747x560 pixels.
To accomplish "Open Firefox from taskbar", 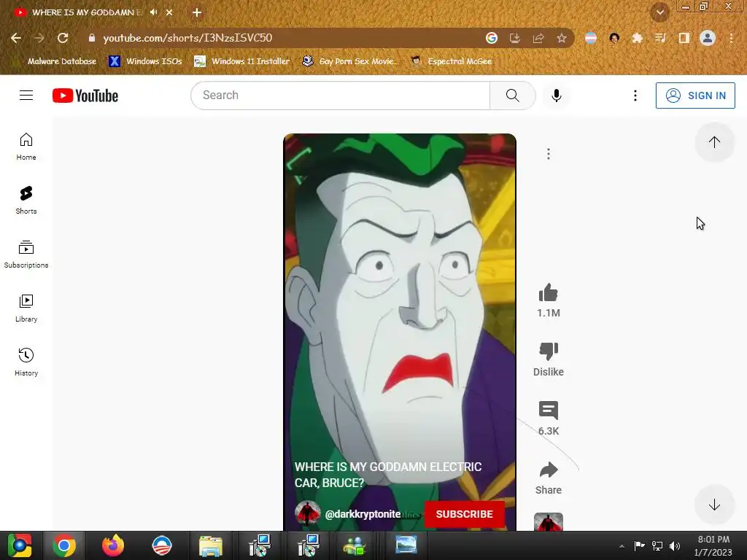I will point(113,545).
